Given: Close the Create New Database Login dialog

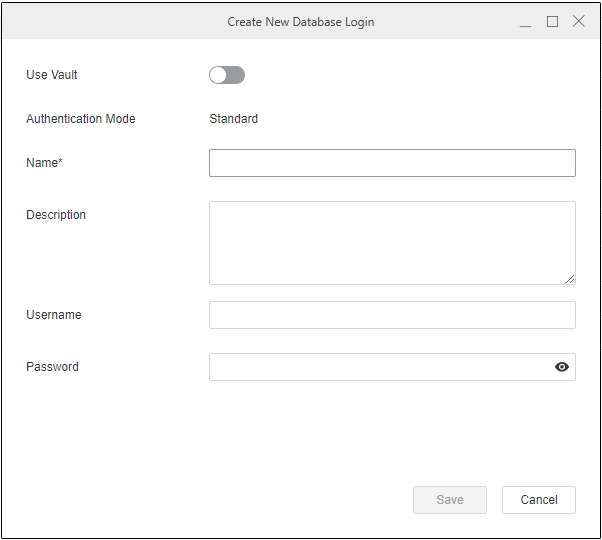Looking at the screenshot, I should pos(579,22).
